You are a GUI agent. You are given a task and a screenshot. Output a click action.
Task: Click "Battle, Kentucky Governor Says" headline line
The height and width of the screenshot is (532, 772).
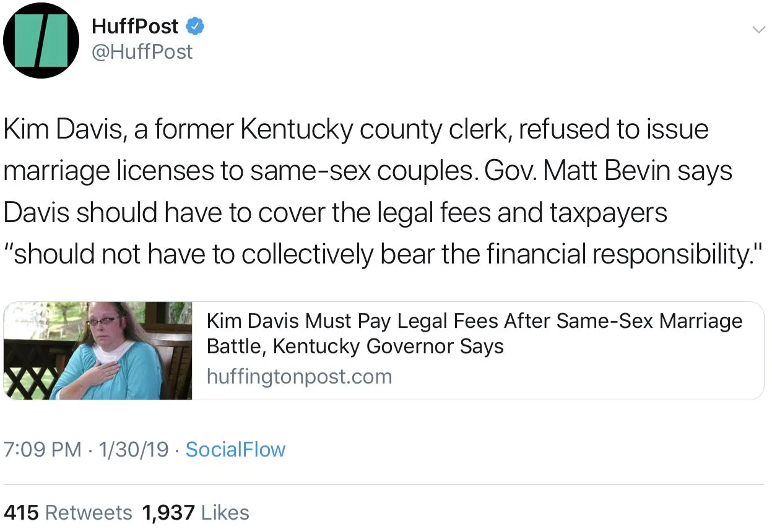coord(355,346)
